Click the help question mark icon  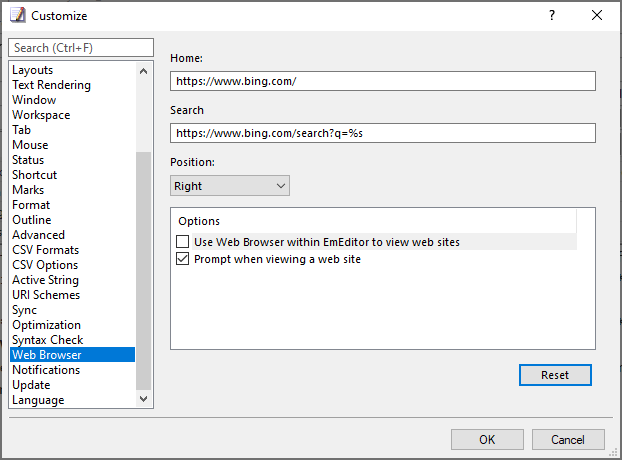coord(552,15)
